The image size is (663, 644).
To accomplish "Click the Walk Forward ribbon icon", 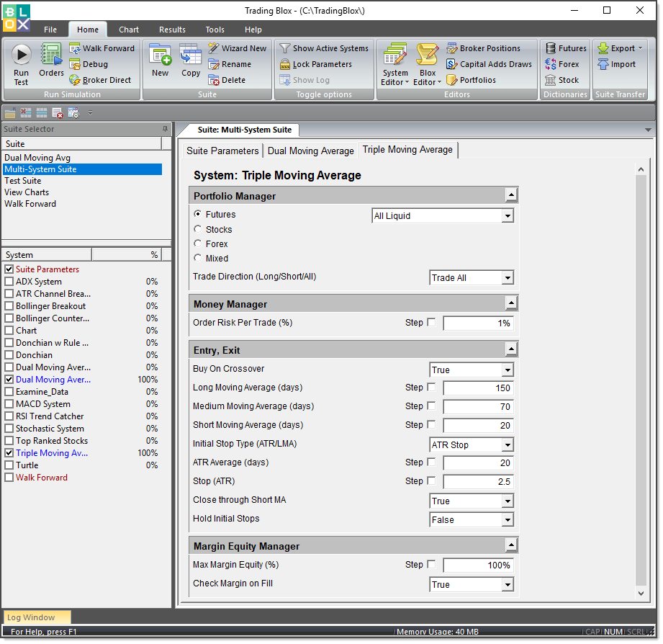I will click(x=75, y=49).
